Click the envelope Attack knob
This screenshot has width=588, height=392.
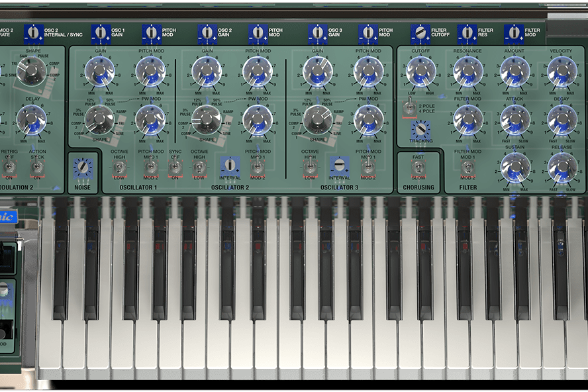[x=515, y=120]
